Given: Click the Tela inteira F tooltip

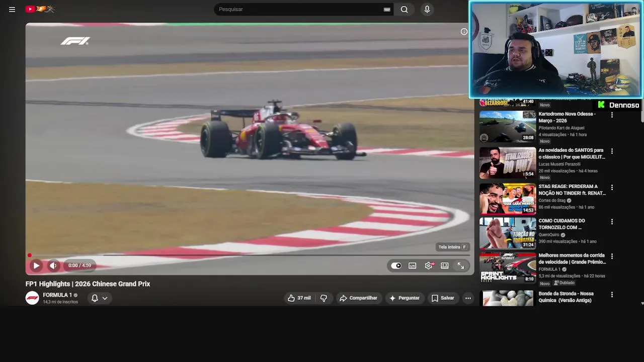Looking at the screenshot, I should click(453, 247).
